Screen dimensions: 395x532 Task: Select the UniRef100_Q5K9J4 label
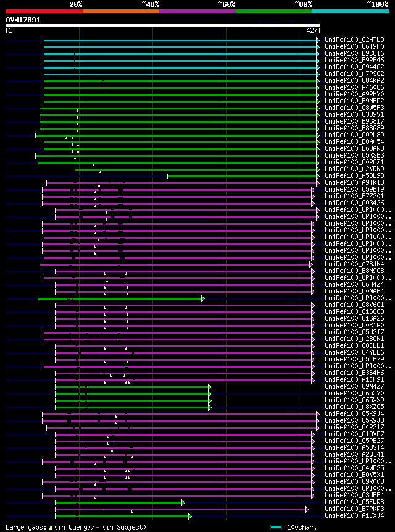354,413
